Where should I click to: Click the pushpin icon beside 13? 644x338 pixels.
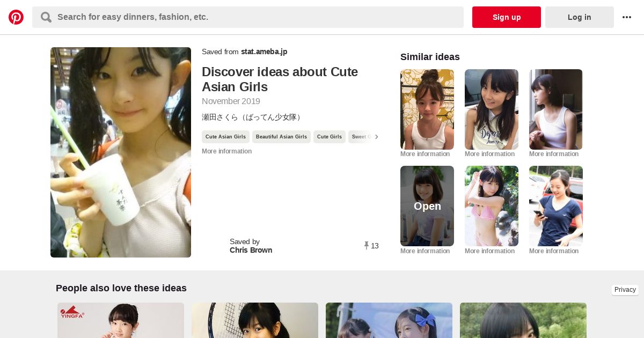tap(367, 246)
